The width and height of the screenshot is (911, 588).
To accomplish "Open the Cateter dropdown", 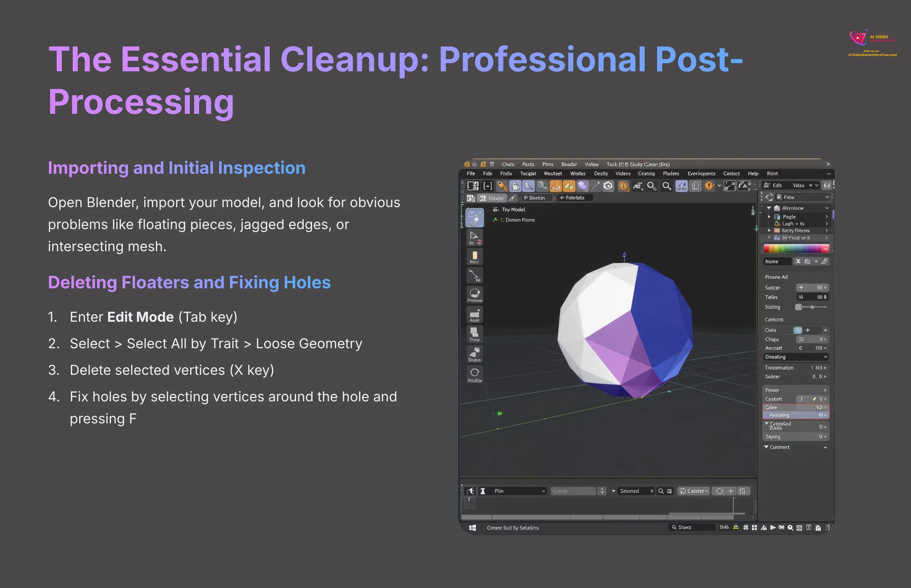I will 693,491.
